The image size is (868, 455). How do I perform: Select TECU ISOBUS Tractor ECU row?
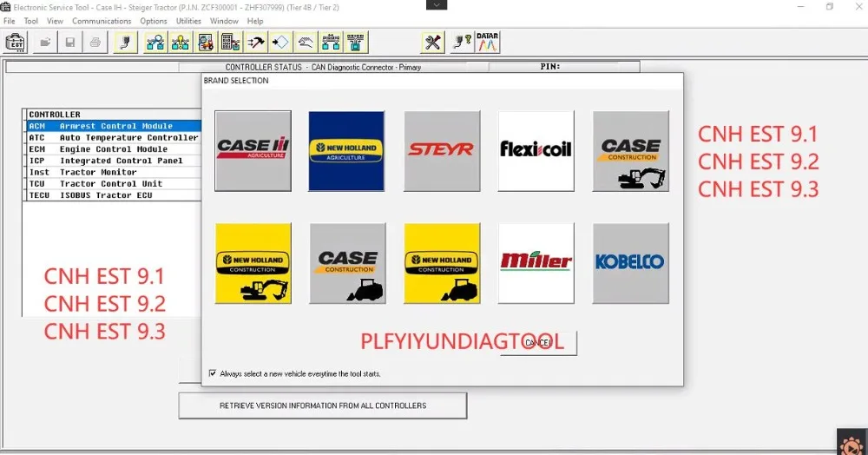(x=114, y=195)
